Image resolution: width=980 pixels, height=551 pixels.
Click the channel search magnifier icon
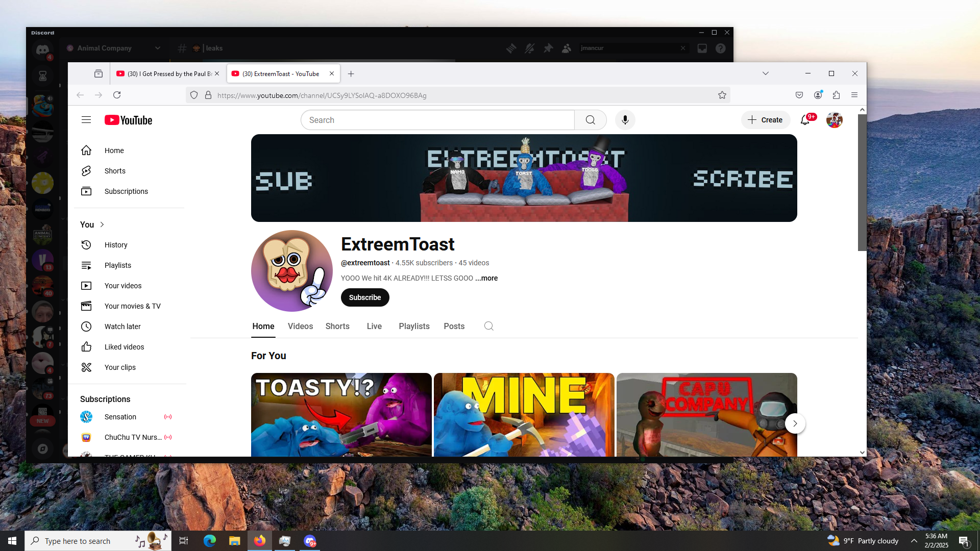pos(488,326)
